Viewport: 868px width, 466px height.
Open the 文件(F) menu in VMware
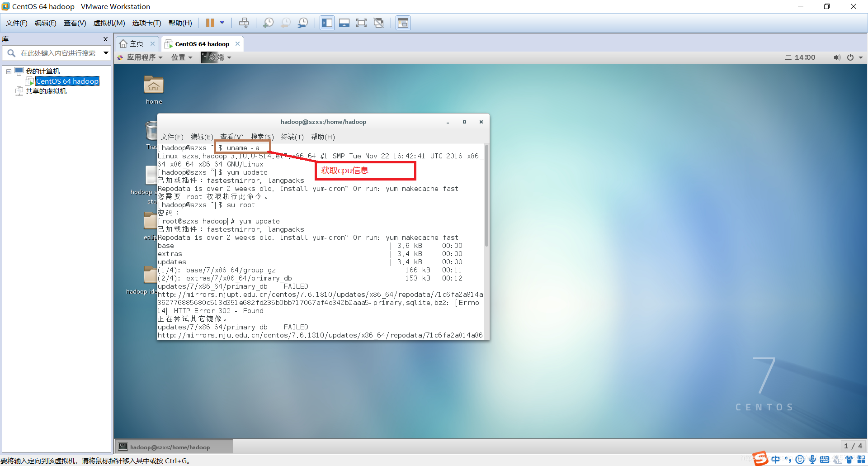(x=17, y=23)
